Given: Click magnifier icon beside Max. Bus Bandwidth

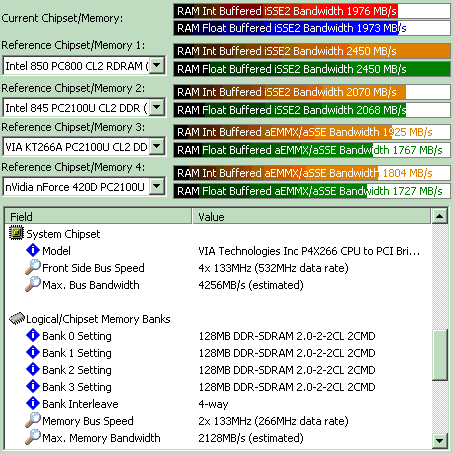Looking at the screenshot, I should coord(33,284).
